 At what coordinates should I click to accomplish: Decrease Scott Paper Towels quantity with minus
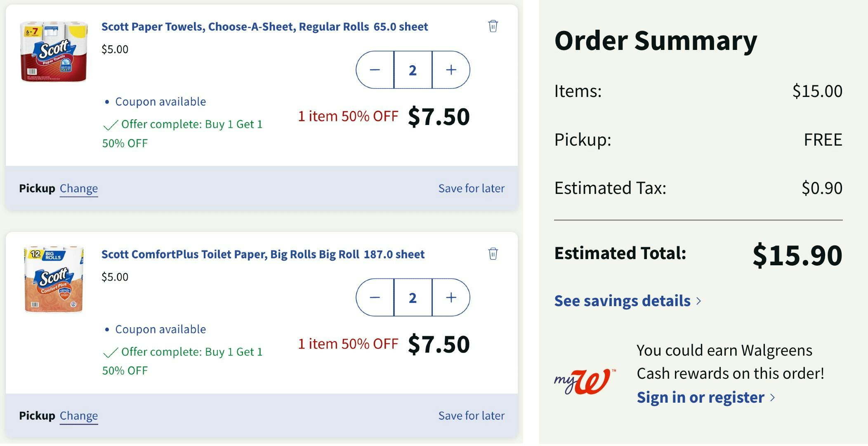375,70
